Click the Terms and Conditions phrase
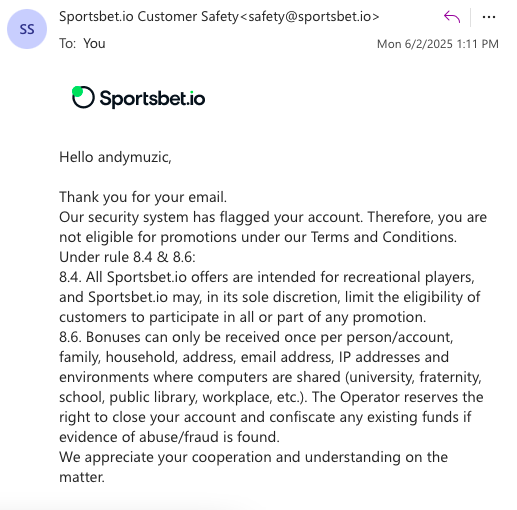517x510 pixels. pos(384,237)
